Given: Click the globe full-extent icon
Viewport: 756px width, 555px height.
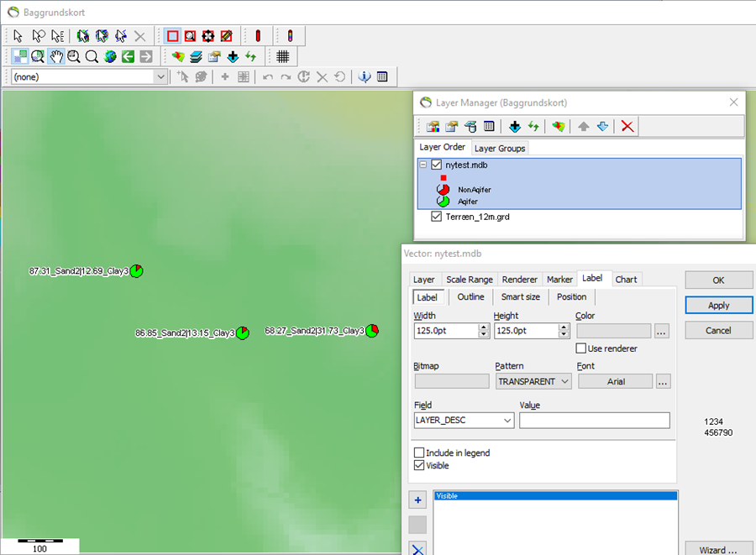Looking at the screenshot, I should coord(110,56).
